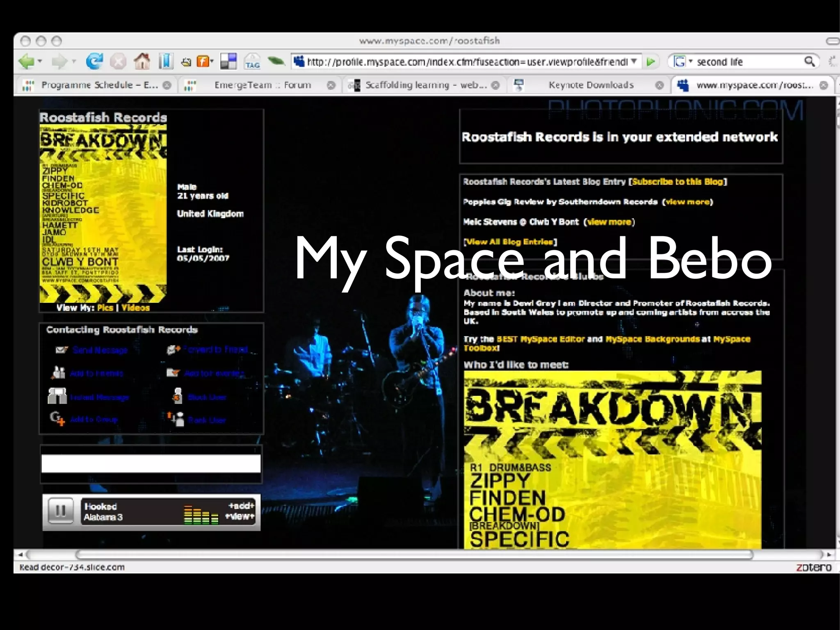Click the right scroll arrow
Screen dimensions: 840x630
[829, 555]
